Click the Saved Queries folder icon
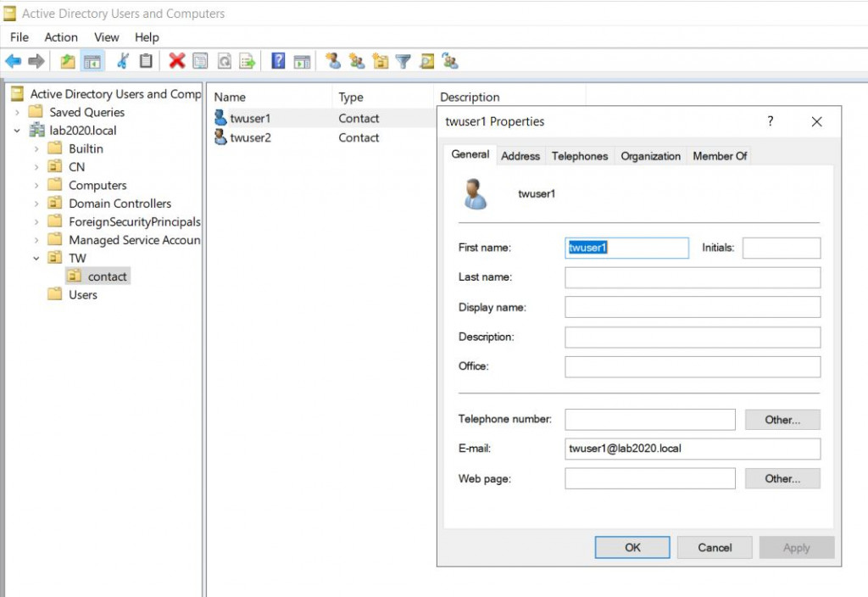 (x=36, y=112)
